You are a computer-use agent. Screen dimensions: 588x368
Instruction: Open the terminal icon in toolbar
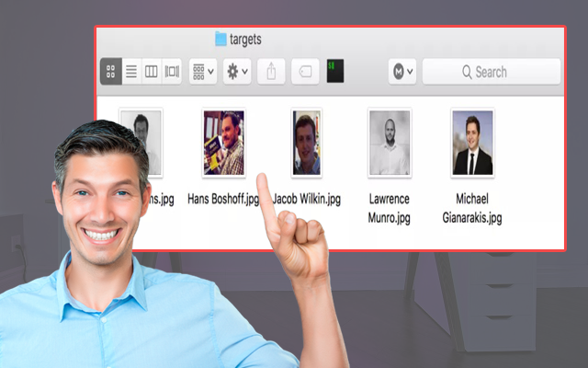point(337,71)
